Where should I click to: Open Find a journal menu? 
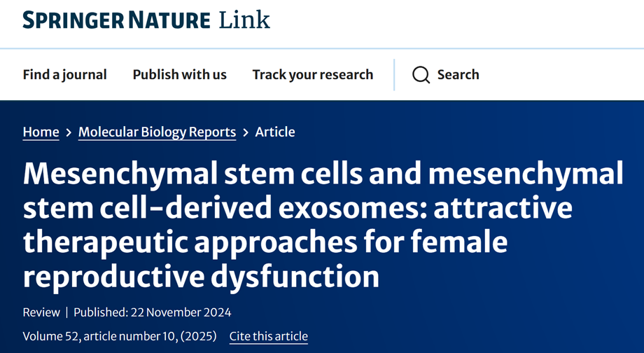tap(65, 75)
